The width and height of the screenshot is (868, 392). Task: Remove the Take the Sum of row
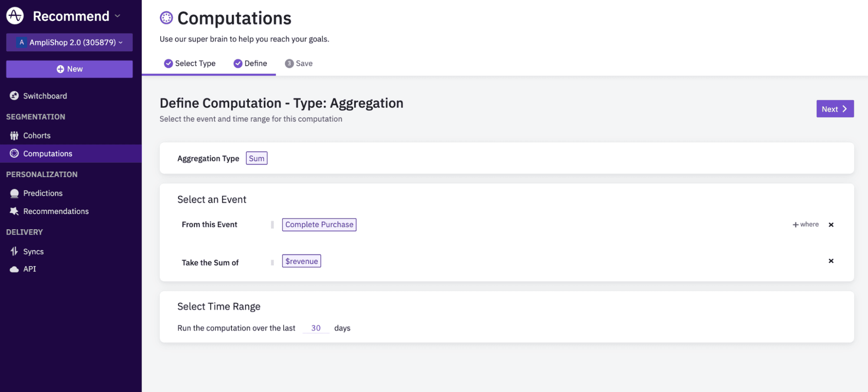tap(831, 261)
